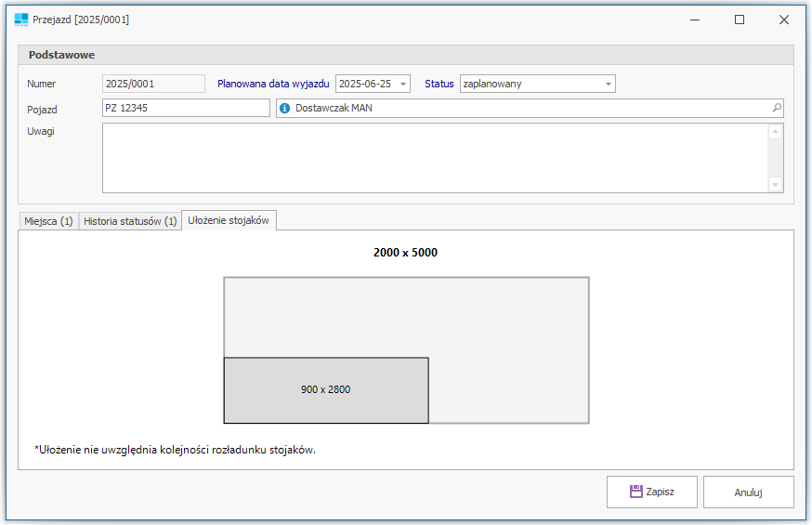Click the info icon beside Dostawczak MAN
Screen dimensions: 812x525
(285, 109)
